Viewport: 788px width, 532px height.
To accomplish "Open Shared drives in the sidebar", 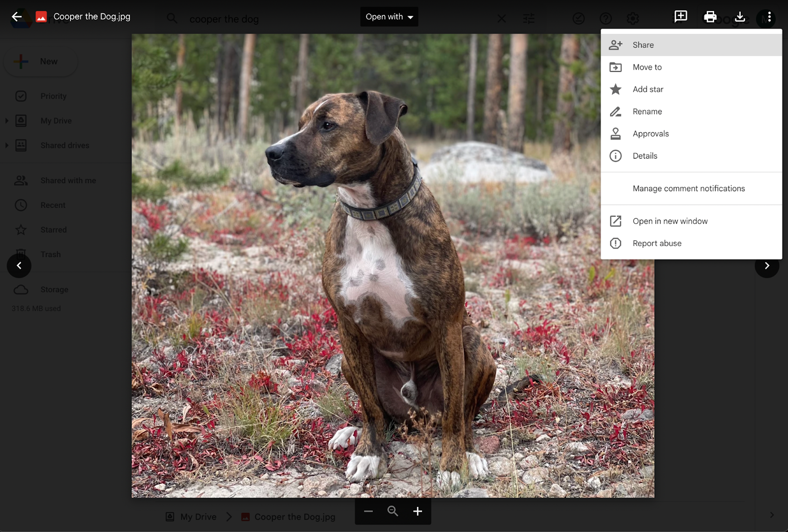I will [x=65, y=145].
